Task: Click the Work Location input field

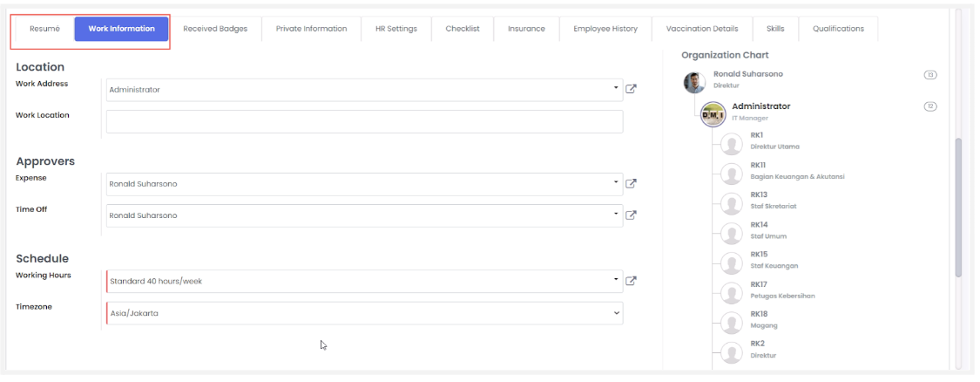Action: (364, 121)
